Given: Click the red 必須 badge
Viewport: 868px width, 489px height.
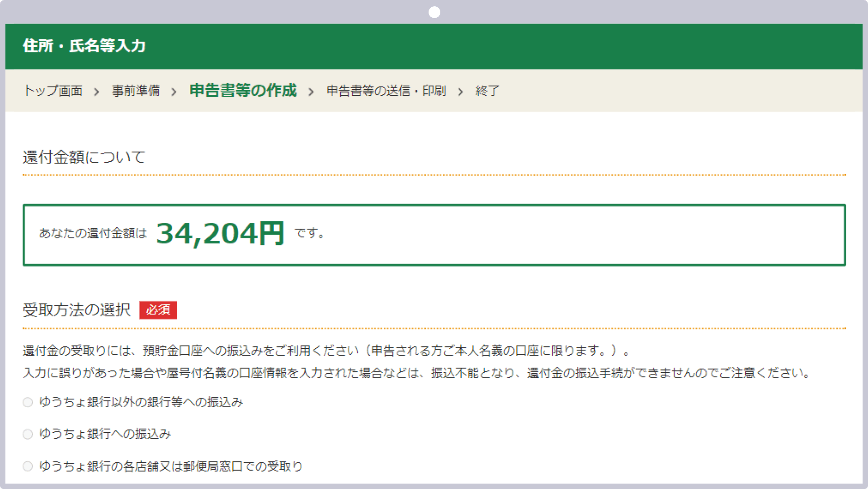Looking at the screenshot, I should (x=158, y=310).
